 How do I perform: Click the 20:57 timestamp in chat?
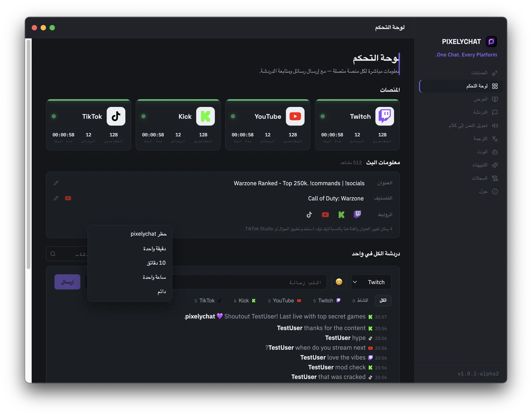381,317
